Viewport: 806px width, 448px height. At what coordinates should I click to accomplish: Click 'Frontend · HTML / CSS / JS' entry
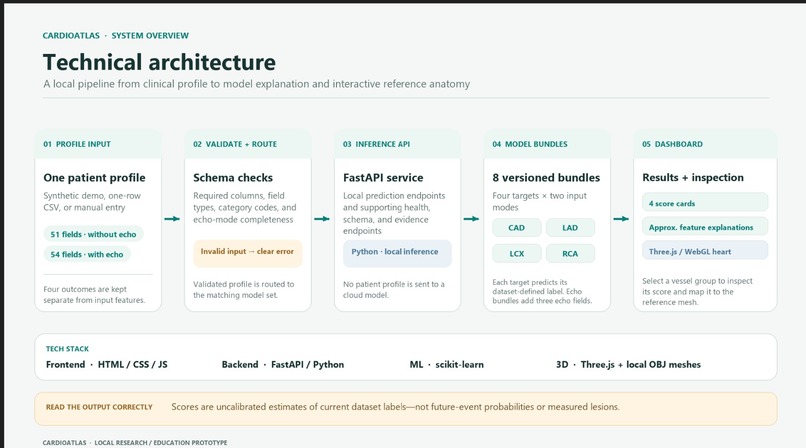tap(106, 364)
